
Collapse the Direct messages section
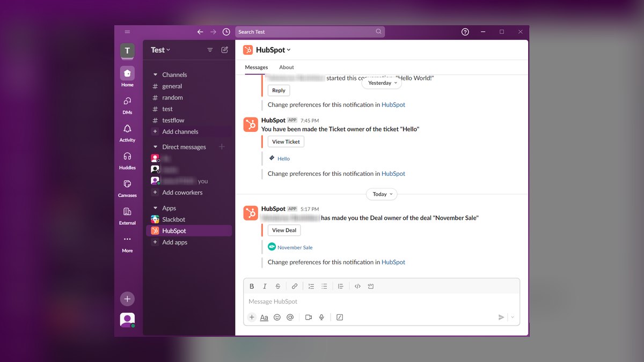pyautogui.click(x=156, y=147)
